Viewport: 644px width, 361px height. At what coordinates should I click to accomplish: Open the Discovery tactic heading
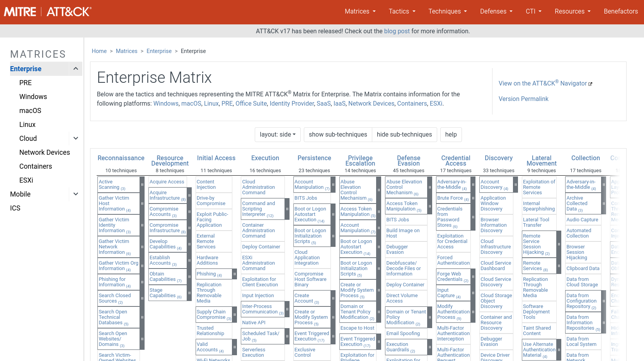499,158
